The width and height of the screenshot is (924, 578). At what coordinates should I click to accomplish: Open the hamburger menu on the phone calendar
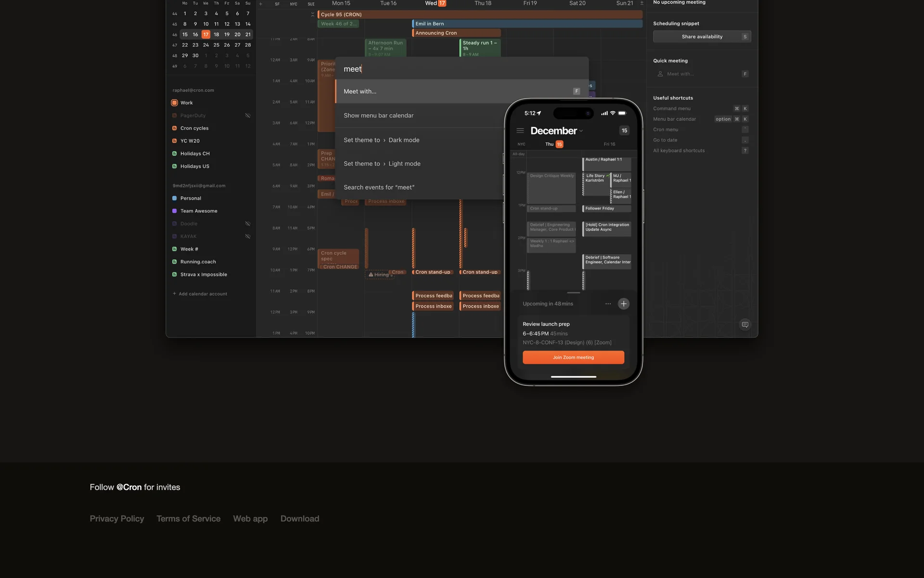(x=520, y=131)
